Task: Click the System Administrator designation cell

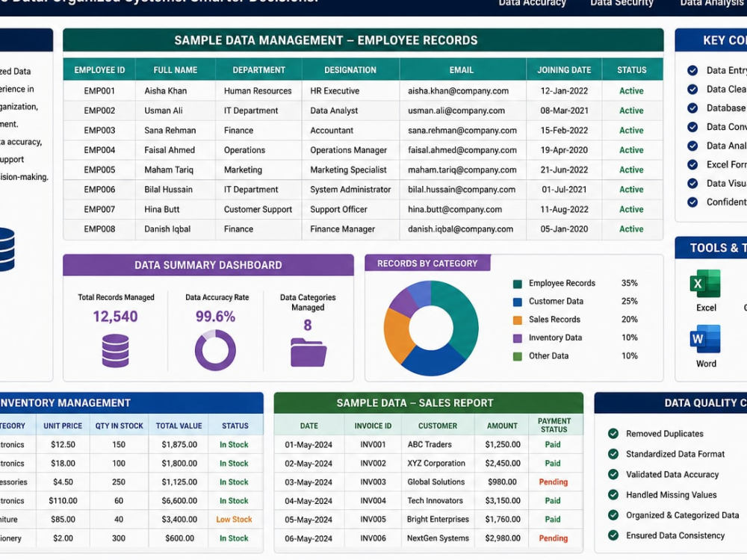Action: click(x=350, y=190)
